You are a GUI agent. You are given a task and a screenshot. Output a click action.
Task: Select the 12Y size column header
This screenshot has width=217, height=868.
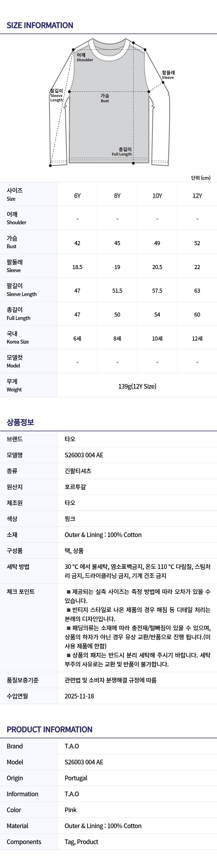(x=197, y=196)
